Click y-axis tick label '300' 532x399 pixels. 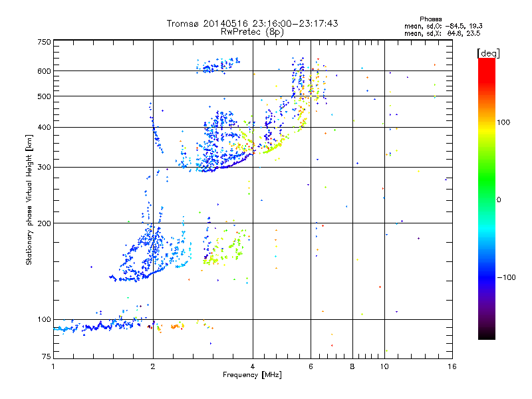(44, 167)
